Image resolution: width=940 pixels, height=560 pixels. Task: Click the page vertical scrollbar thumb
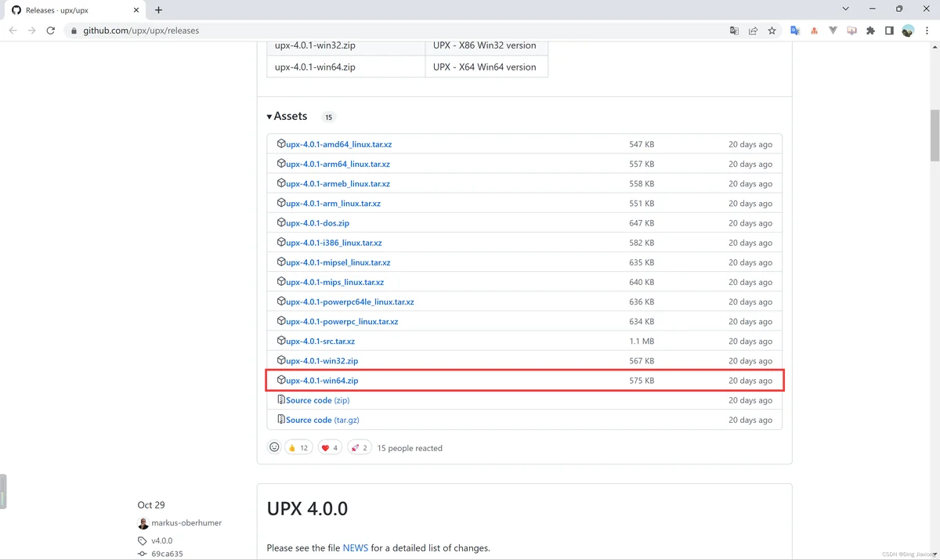coord(934,134)
